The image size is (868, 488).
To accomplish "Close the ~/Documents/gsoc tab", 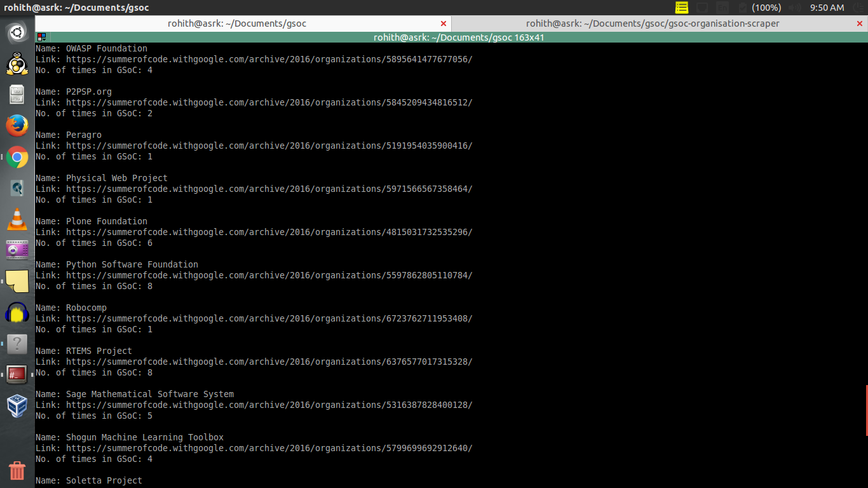I will tap(444, 24).
